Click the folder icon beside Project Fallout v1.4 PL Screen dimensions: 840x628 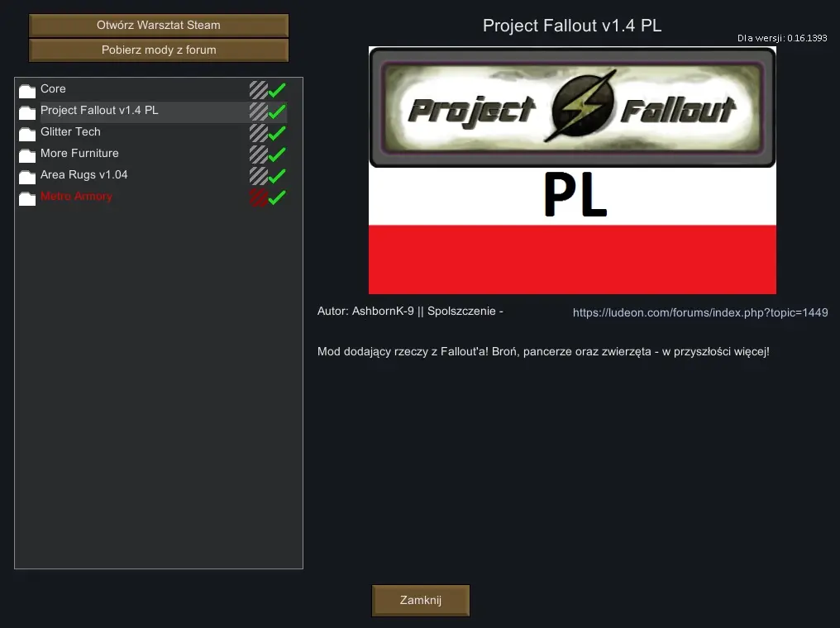(x=27, y=112)
